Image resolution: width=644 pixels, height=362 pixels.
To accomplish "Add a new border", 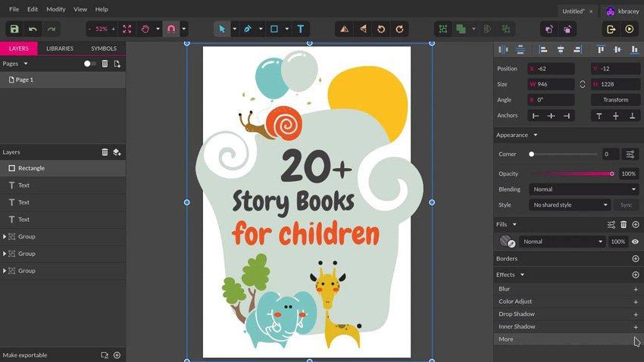I will [636, 258].
